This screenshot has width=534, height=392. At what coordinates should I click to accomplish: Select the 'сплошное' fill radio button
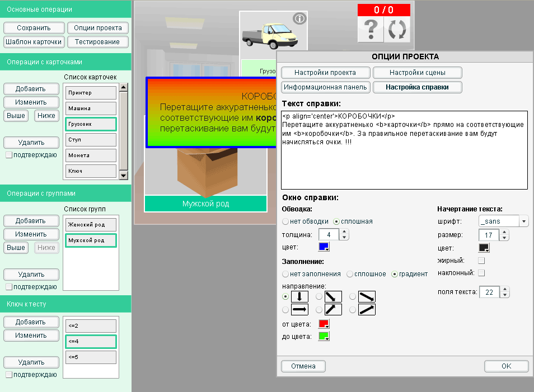(x=350, y=274)
